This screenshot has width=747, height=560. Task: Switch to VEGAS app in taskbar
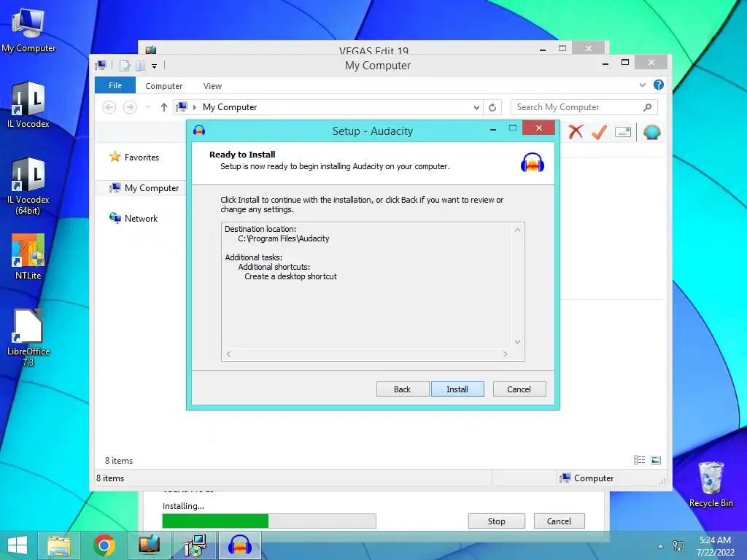149,545
